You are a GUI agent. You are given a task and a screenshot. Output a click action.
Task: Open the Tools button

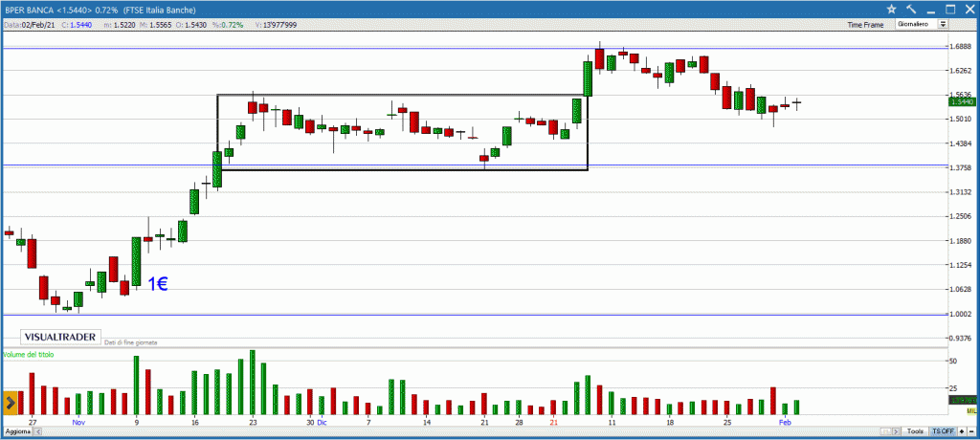click(916, 431)
